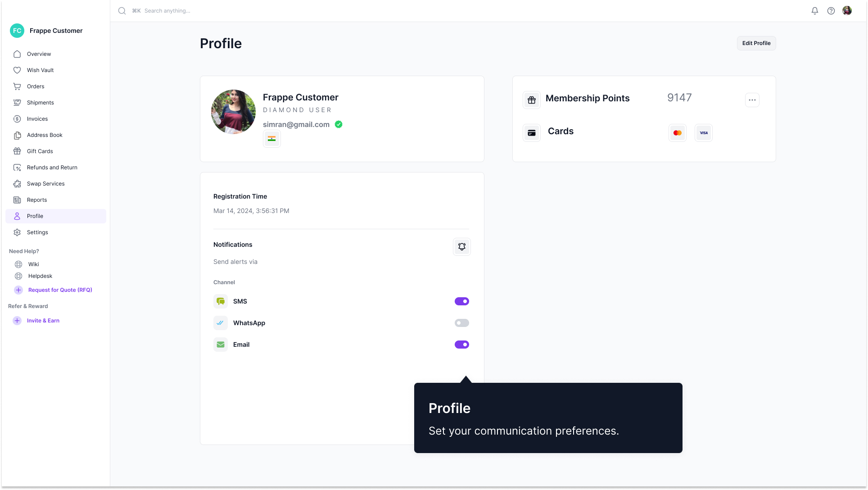Select the Gift Cards icon
Image resolution: width=868 pixels, height=490 pixels.
pos(17,151)
